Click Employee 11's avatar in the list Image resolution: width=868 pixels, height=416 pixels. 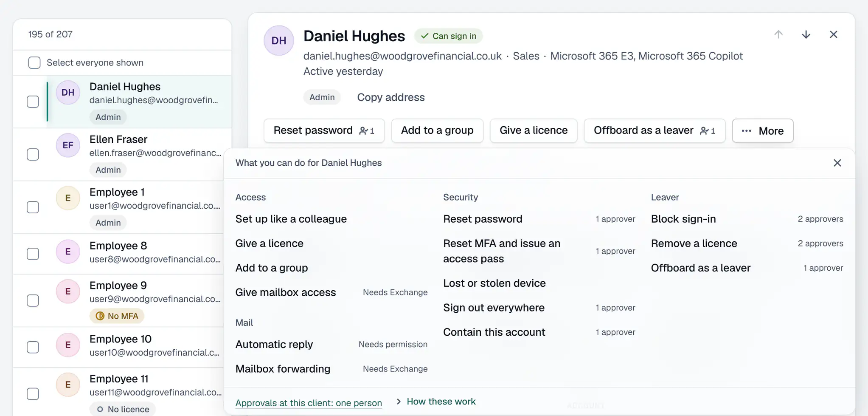68,385
